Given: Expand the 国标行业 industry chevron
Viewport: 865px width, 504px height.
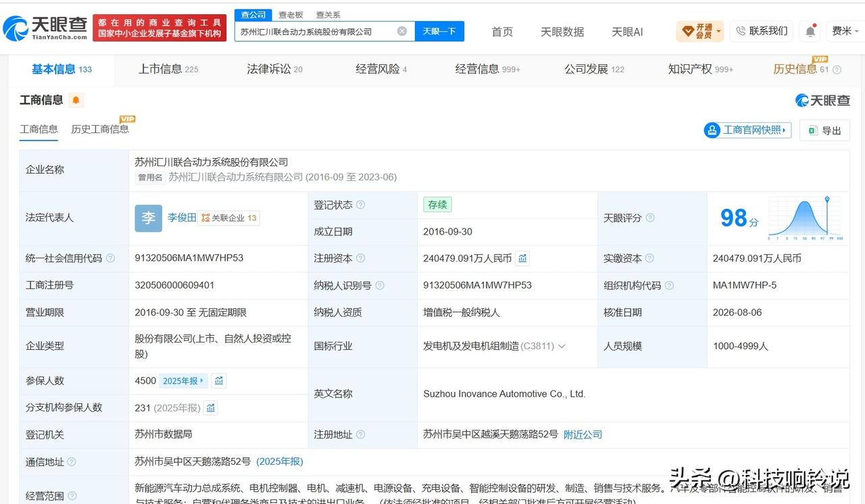Looking at the screenshot, I should pos(562,346).
